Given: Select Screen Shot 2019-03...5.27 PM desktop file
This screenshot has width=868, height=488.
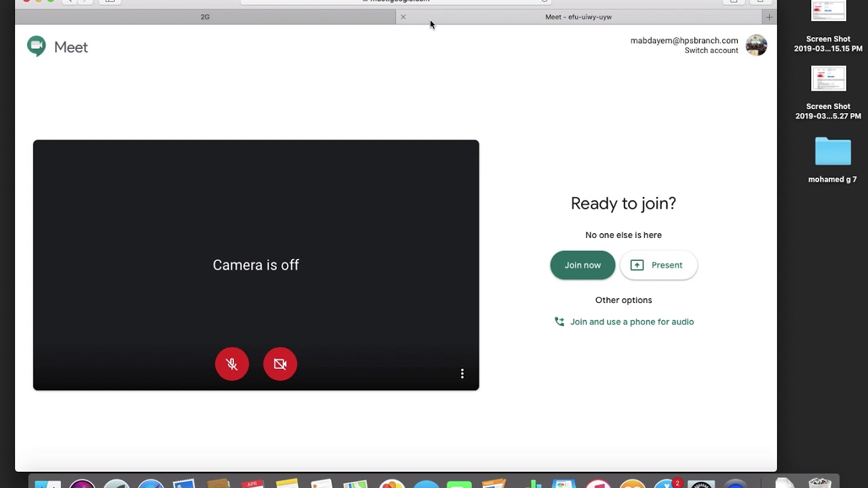Looking at the screenshot, I should 829,93.
